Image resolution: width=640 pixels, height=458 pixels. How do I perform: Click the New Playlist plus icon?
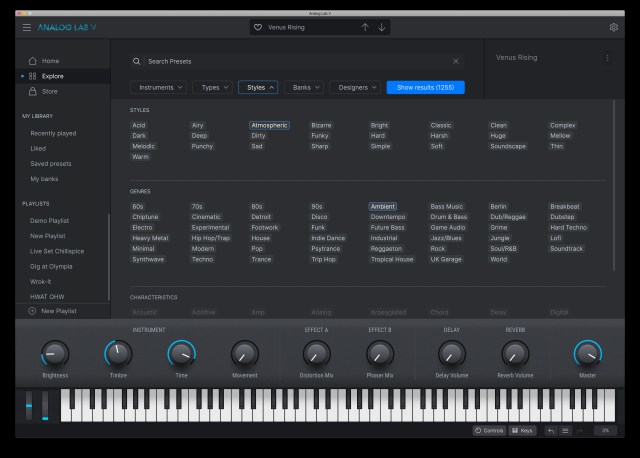pos(32,311)
